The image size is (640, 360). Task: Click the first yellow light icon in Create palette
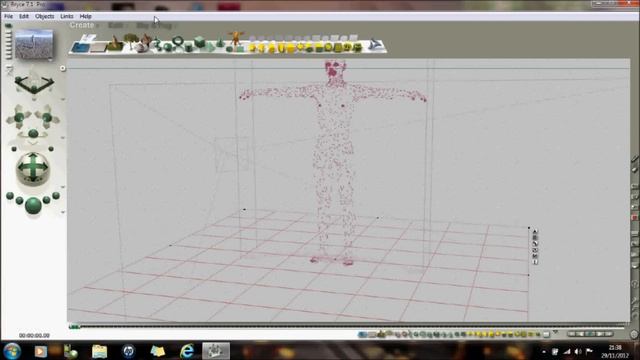(253, 48)
